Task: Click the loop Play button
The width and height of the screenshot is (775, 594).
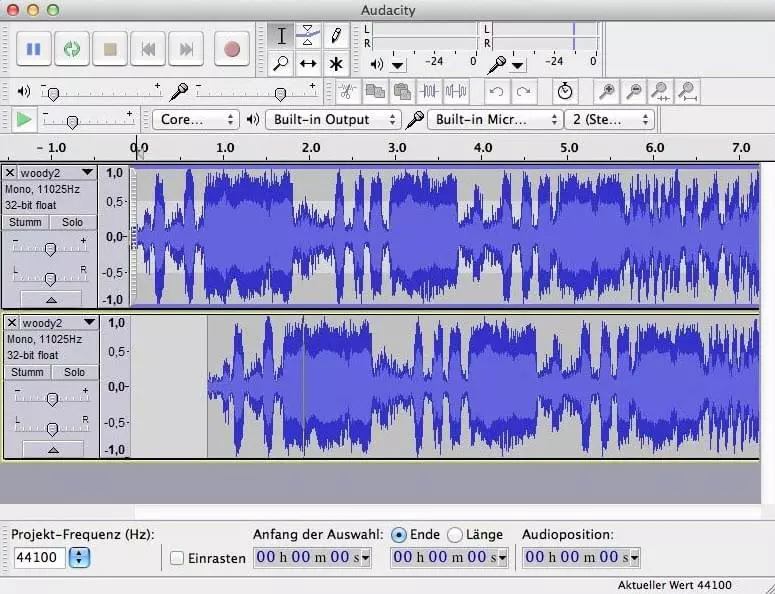Action: pos(72,49)
